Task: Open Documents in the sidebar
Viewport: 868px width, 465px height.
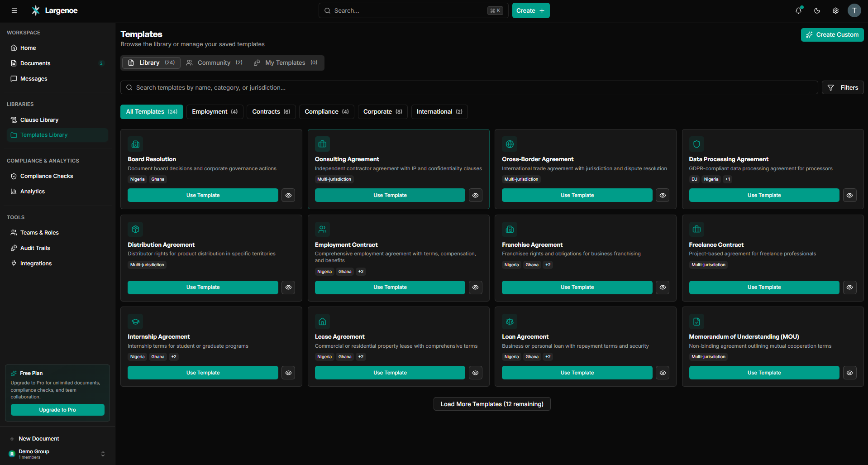Action: (57, 63)
